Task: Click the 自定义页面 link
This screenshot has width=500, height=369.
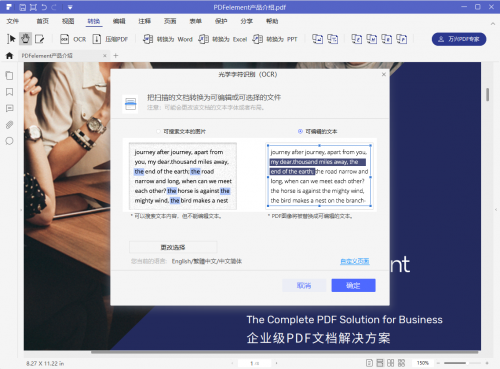Action: (355, 261)
